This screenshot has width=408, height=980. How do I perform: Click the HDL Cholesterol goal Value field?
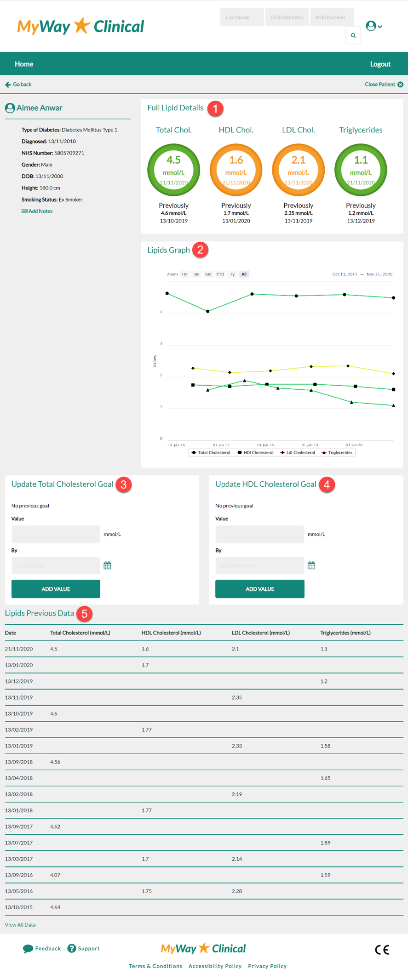coord(259,534)
